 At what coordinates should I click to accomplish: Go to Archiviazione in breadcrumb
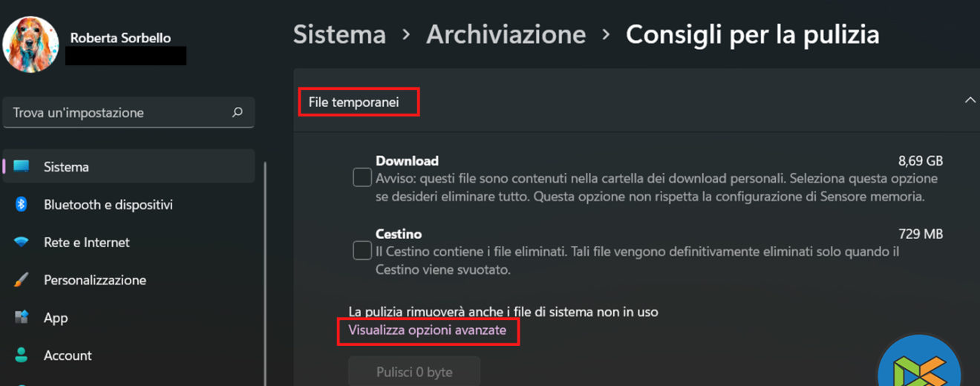click(506, 34)
